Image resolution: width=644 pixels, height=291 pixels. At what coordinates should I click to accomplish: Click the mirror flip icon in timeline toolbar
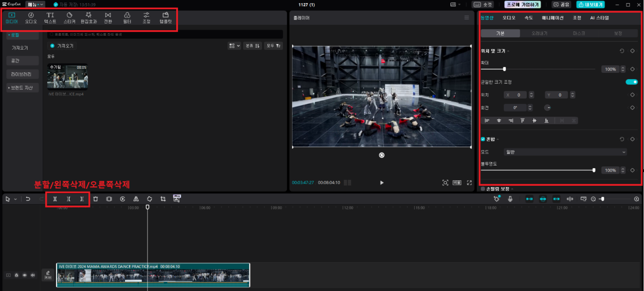click(x=136, y=198)
